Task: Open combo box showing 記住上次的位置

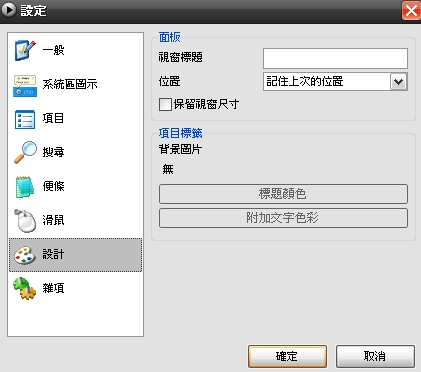Action: click(x=335, y=82)
